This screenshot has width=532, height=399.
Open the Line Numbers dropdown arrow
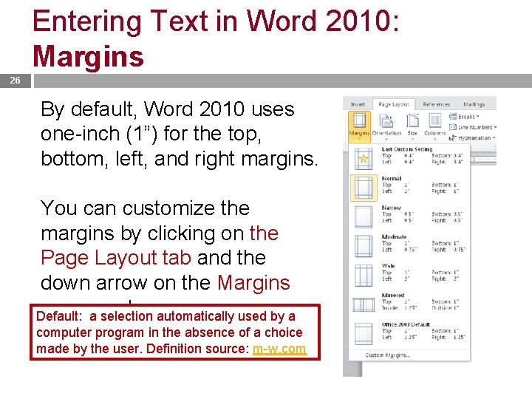pyautogui.click(x=495, y=127)
